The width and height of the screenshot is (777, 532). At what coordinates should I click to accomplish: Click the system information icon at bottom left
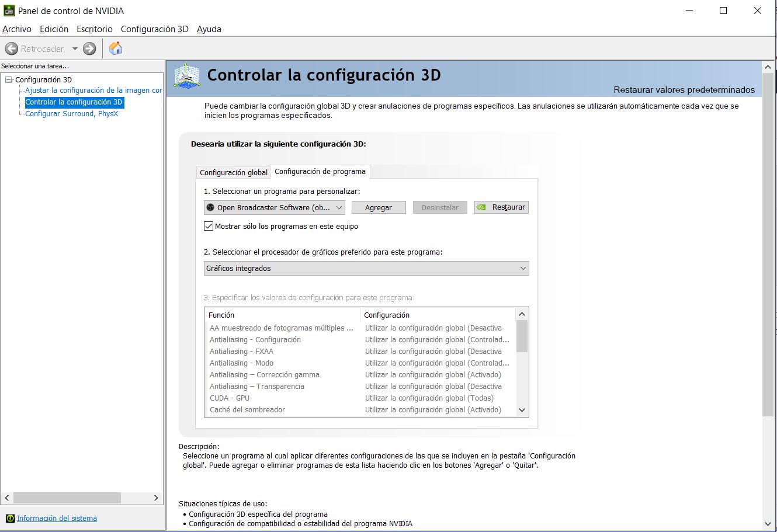pyautogui.click(x=10, y=519)
